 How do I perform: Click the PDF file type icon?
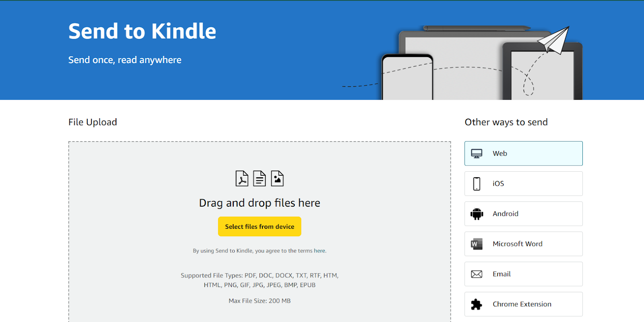(242, 178)
